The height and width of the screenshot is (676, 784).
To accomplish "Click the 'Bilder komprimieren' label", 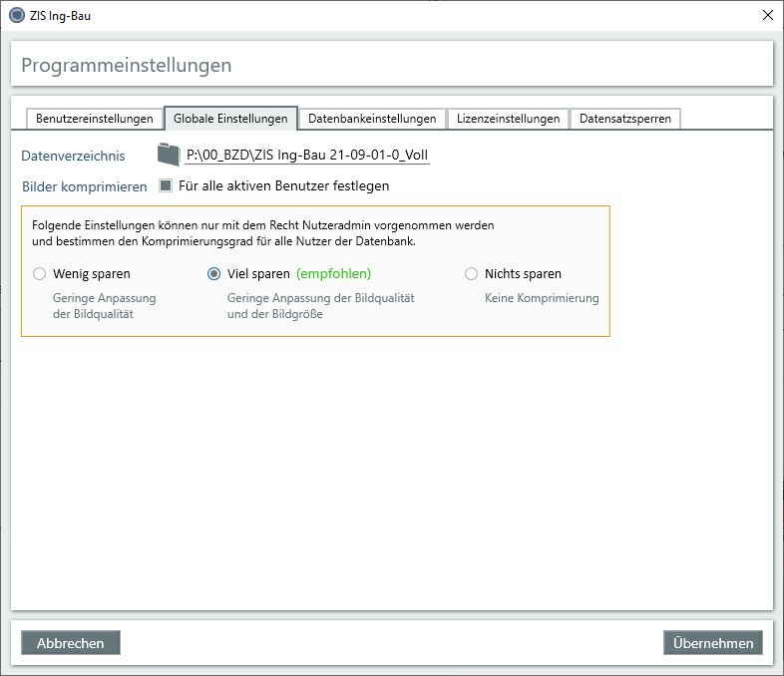I will click(85, 186).
